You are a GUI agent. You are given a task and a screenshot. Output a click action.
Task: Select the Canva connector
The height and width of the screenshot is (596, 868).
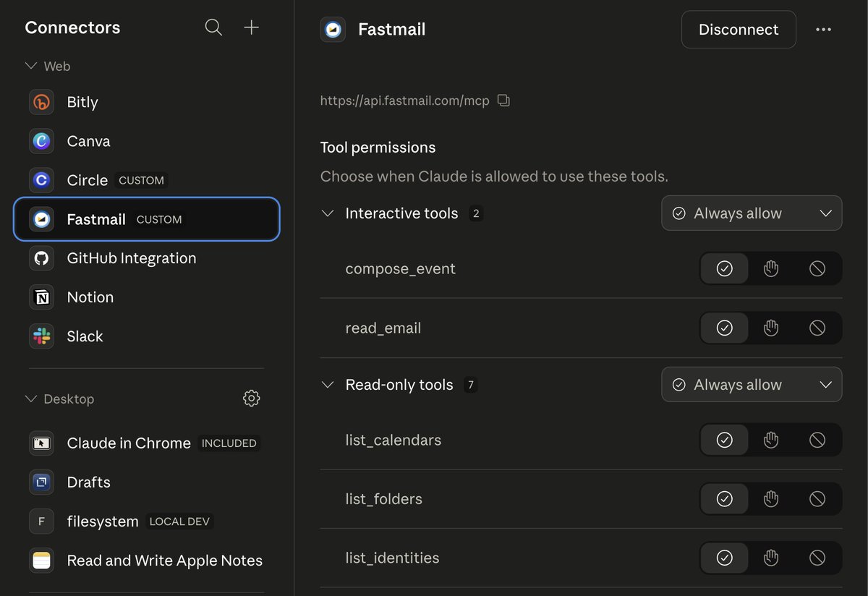click(147, 141)
